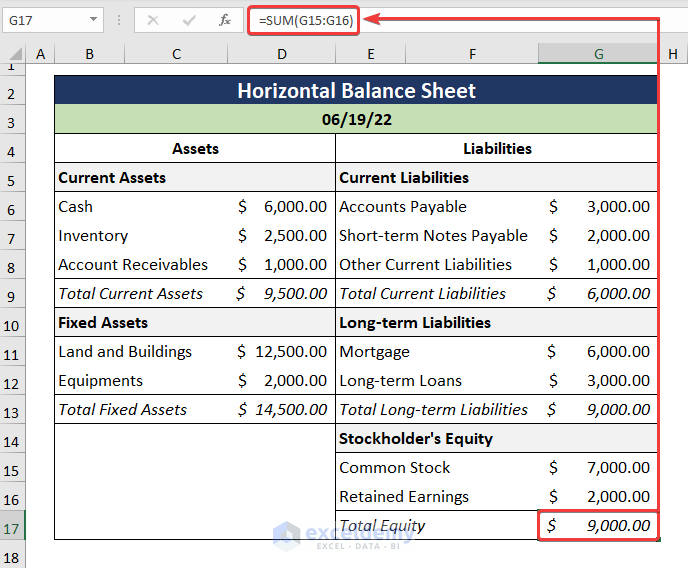
Task: Expand the Name Box dropdown arrow
Action: point(94,19)
